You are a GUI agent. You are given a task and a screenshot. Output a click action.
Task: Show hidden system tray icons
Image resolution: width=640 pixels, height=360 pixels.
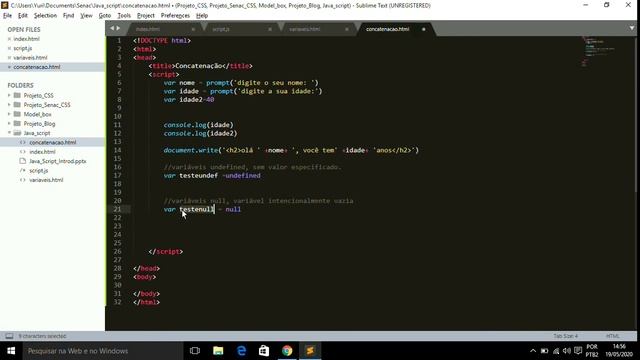533,351
